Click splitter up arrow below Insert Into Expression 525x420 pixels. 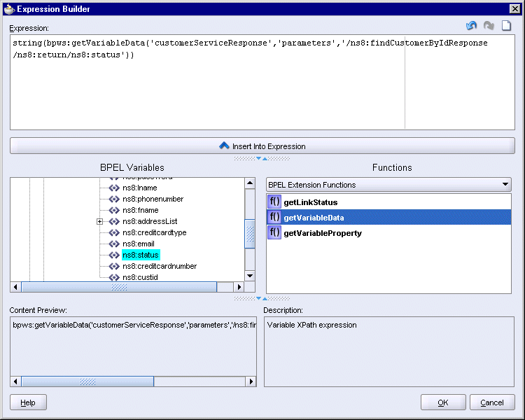265,158
